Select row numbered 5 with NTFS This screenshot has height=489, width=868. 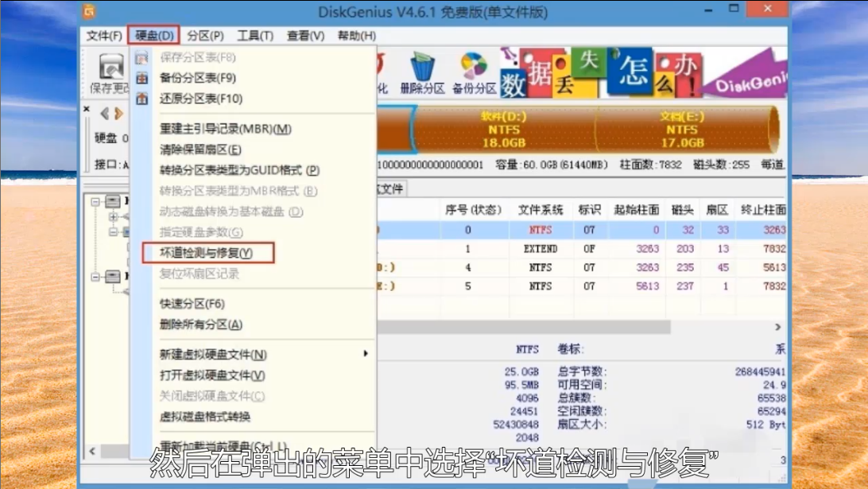coord(581,286)
